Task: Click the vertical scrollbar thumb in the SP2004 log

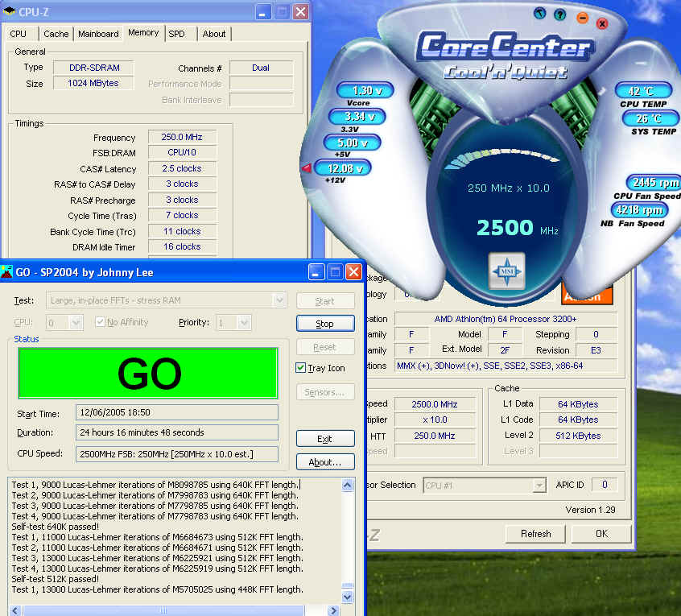Action: point(348,585)
